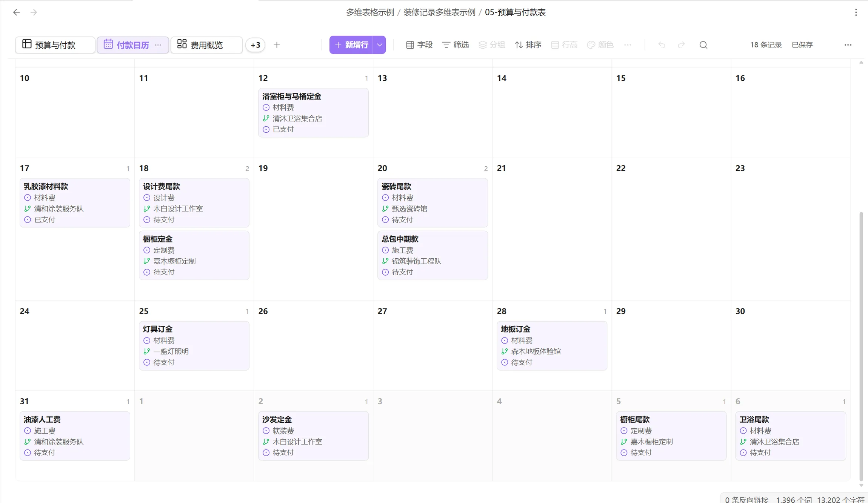This screenshot has height=503, width=868.
Task: Open the 沙发定金 card
Action: [313, 436]
